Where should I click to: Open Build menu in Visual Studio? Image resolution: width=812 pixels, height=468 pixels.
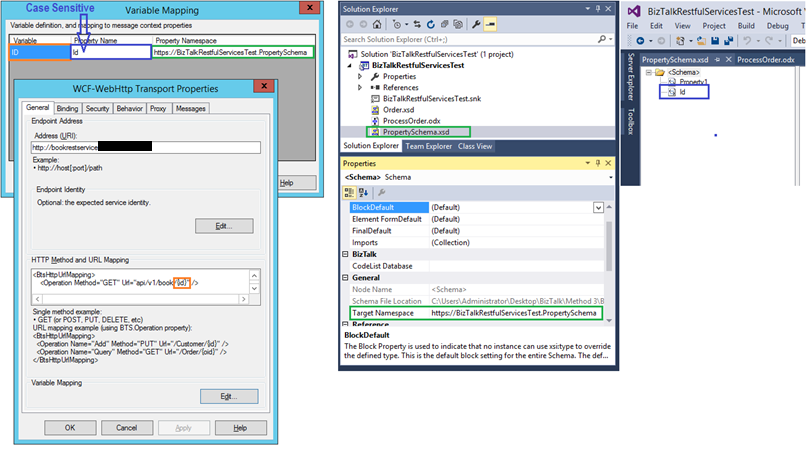point(746,26)
